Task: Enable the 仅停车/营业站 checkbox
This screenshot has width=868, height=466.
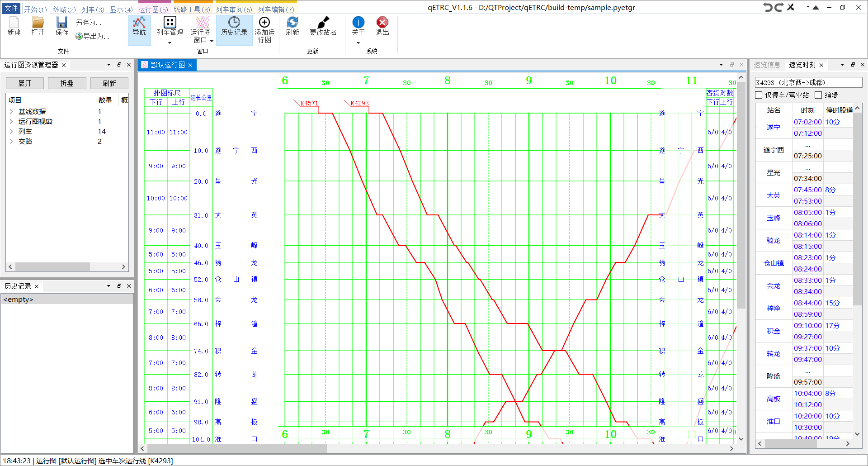Action: click(759, 95)
